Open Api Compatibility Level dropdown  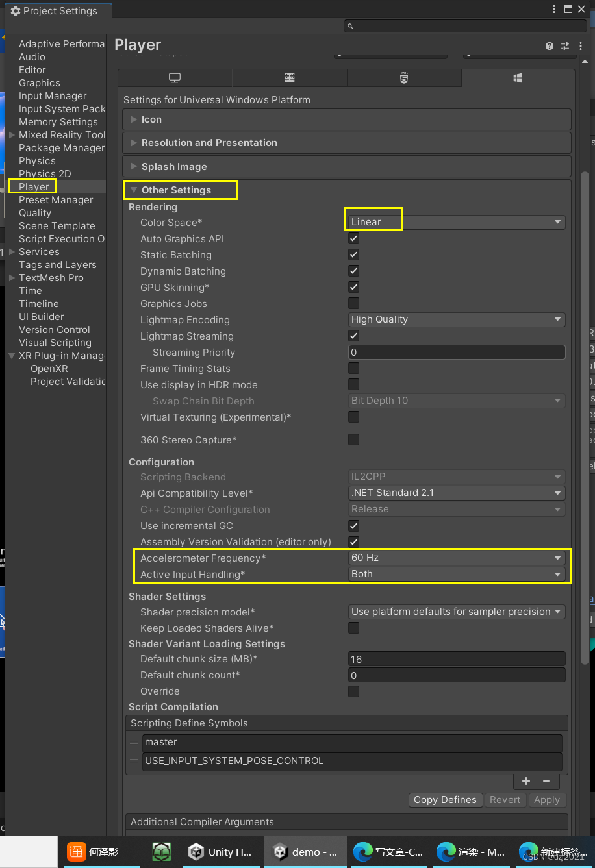coord(457,493)
